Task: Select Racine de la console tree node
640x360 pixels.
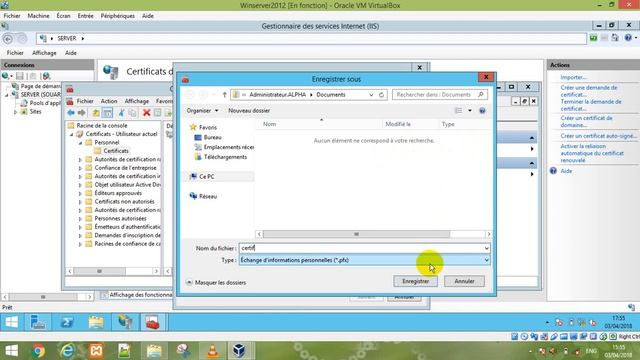Action: (x=102, y=126)
